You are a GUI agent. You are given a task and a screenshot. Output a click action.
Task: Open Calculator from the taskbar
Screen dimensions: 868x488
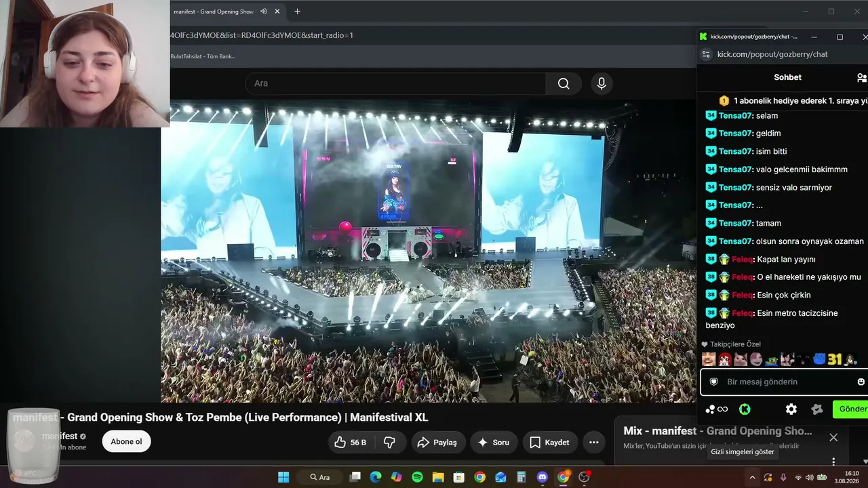(521, 477)
